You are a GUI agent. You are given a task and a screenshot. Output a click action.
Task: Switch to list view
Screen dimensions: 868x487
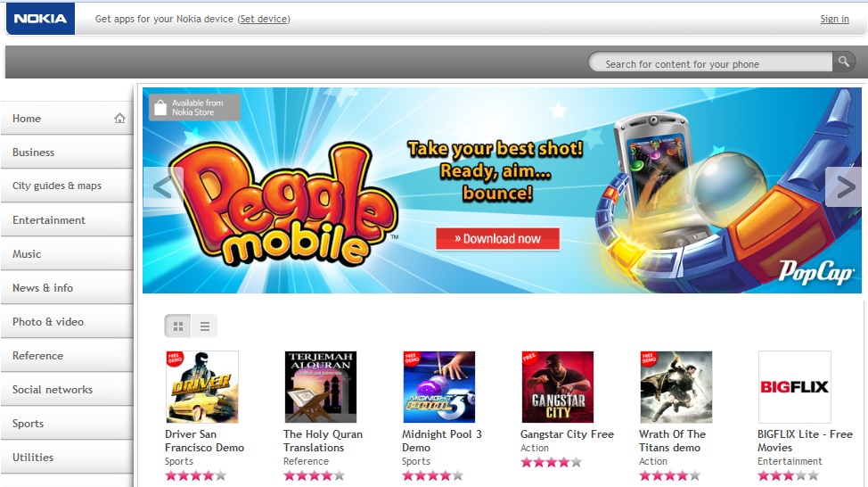click(x=204, y=326)
